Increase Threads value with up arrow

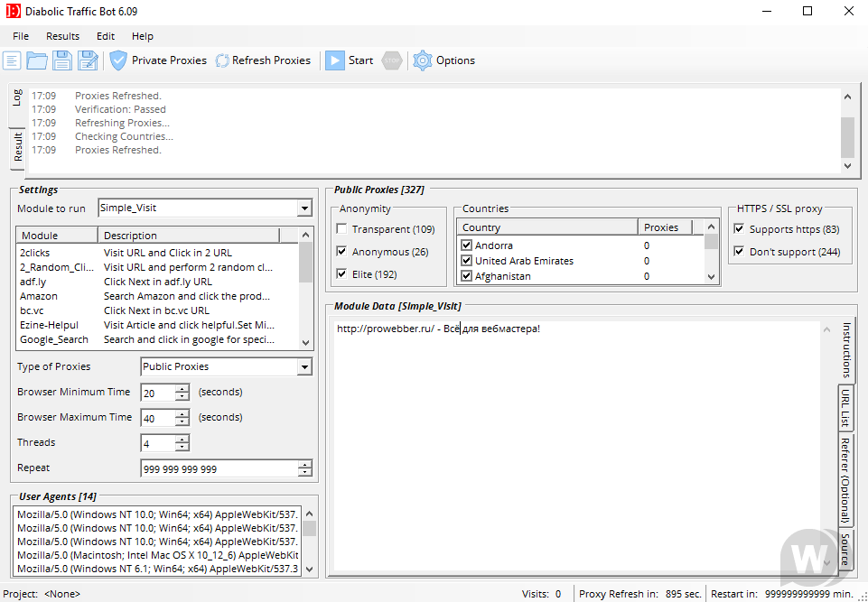coord(182,440)
